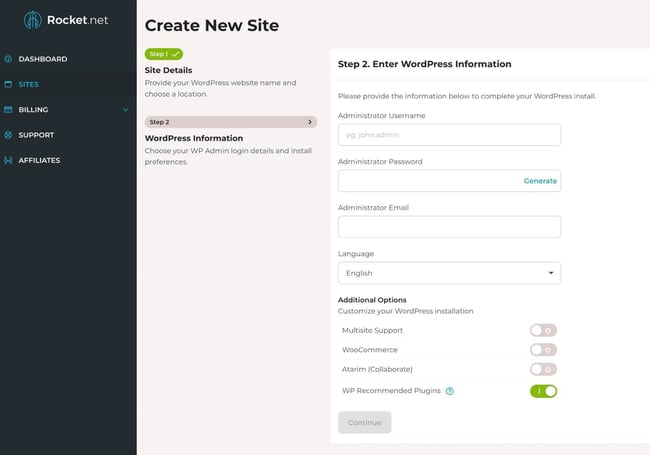Expand the Billing submenu chevron
650x455 pixels.
click(x=125, y=110)
